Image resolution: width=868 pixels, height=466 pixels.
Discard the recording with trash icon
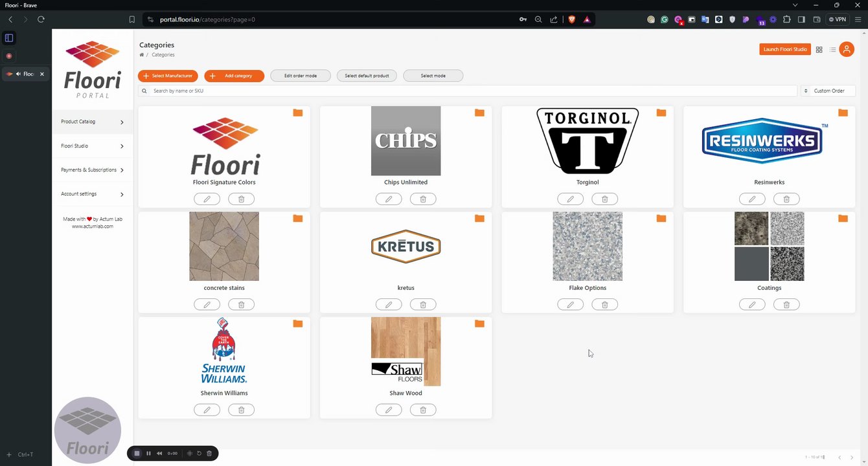click(209, 453)
